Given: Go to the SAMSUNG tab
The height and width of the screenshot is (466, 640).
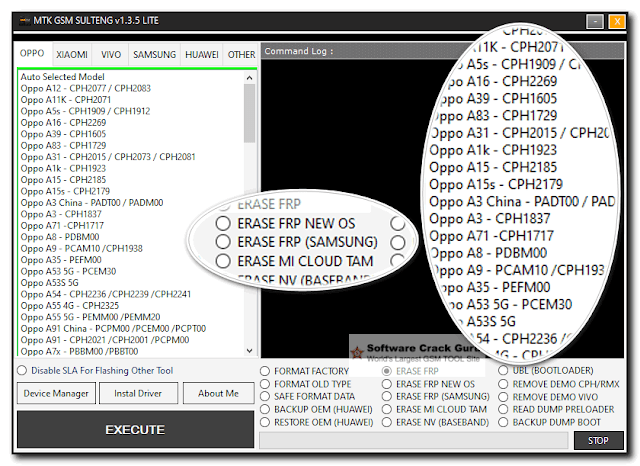Looking at the screenshot, I should pos(154,55).
